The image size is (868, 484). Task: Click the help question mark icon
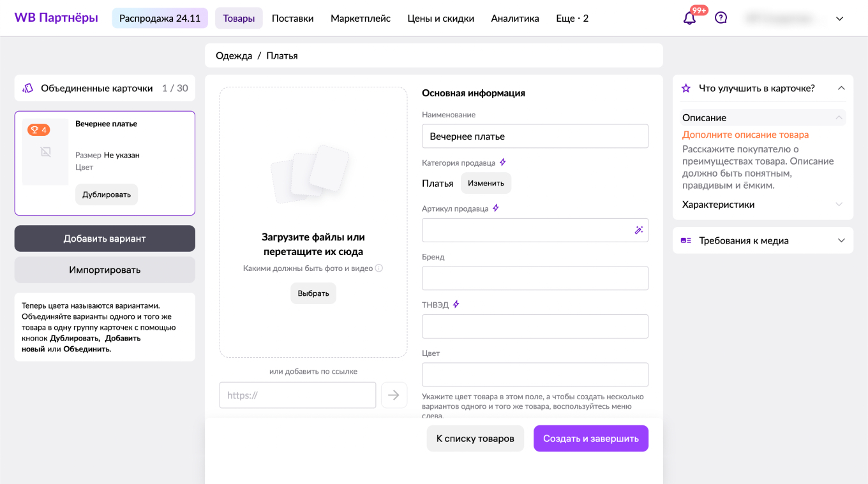pos(721,18)
